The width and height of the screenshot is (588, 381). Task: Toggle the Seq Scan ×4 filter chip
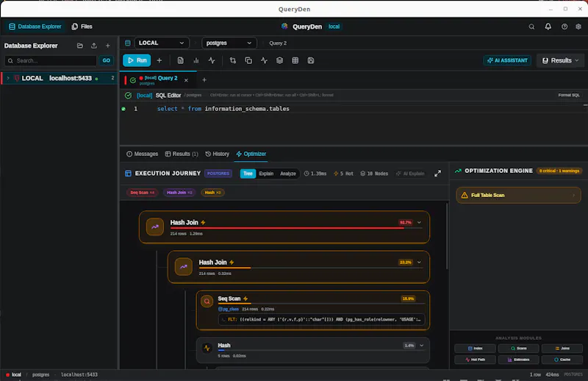click(x=142, y=193)
